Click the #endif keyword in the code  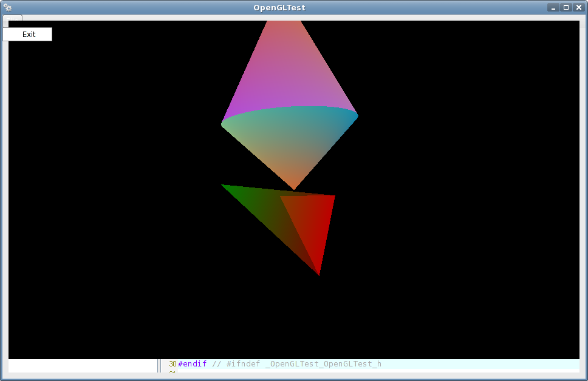pyautogui.click(x=192, y=364)
